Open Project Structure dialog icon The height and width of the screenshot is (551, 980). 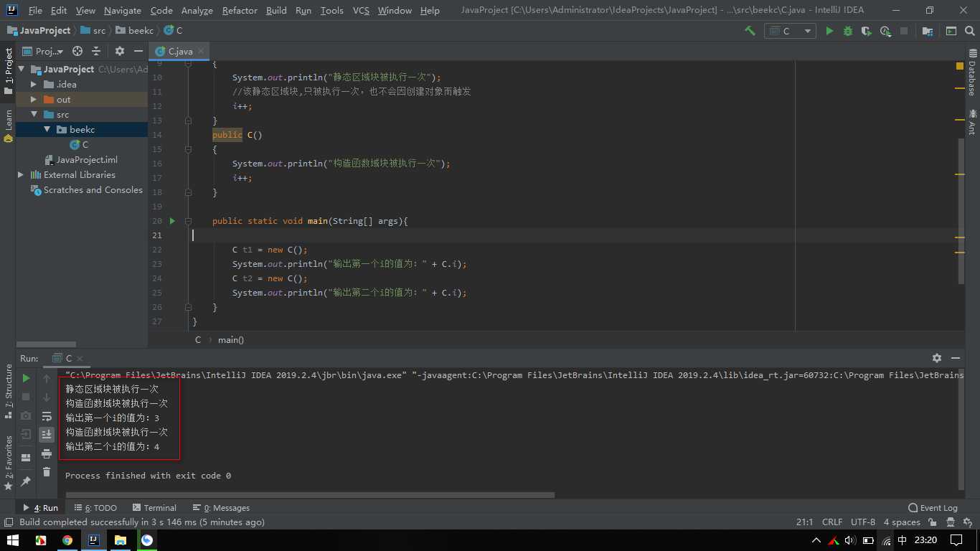pos(928,31)
